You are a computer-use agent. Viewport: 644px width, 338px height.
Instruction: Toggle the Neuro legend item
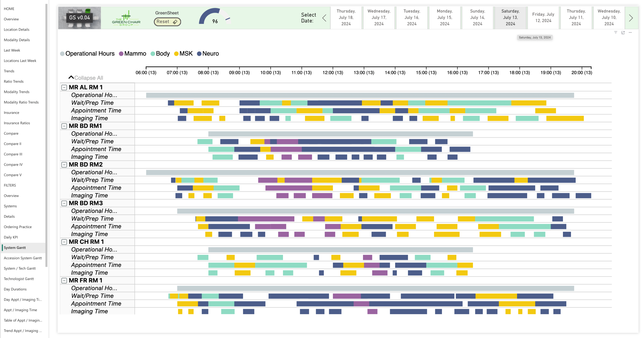(x=208, y=54)
